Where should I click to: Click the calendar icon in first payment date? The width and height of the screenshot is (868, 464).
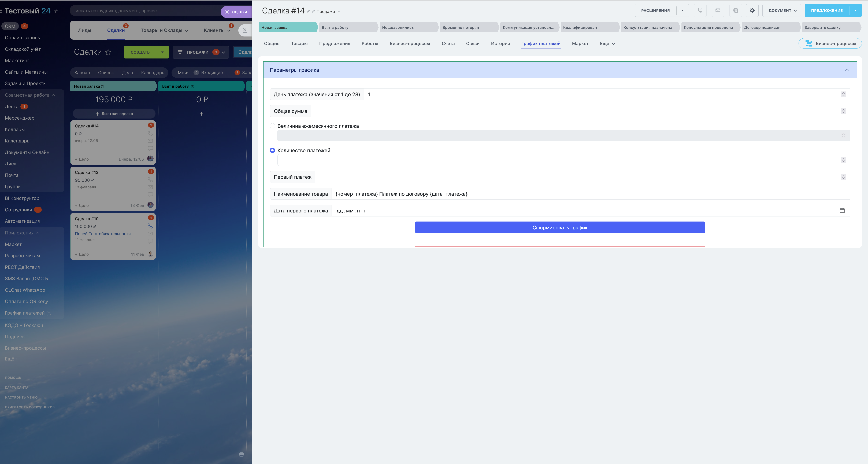click(842, 211)
